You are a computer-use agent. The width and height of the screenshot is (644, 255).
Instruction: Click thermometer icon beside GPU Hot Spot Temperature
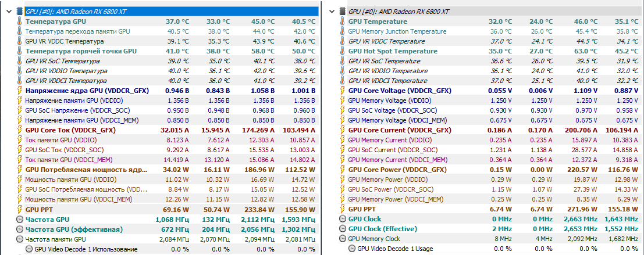(x=343, y=51)
